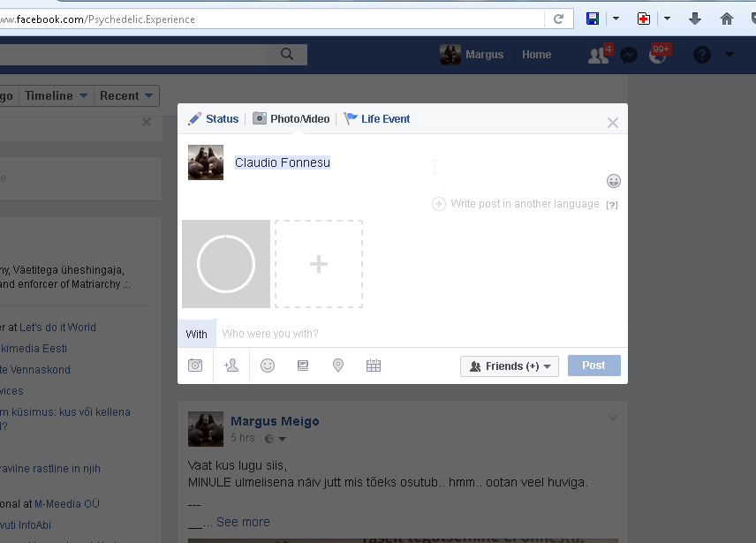This screenshot has width=756, height=543.
Task: Open emoji picker smiley in text area
Action: (613, 181)
